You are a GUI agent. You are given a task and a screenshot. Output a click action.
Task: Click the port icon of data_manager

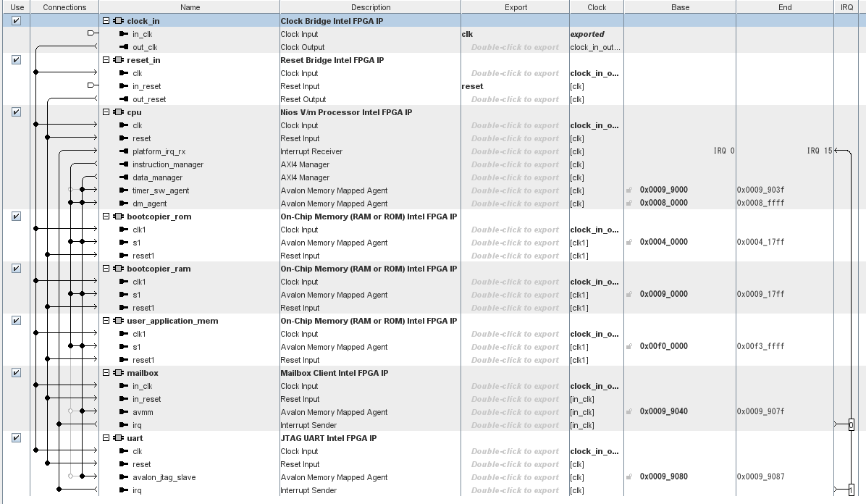pyautogui.click(x=125, y=177)
